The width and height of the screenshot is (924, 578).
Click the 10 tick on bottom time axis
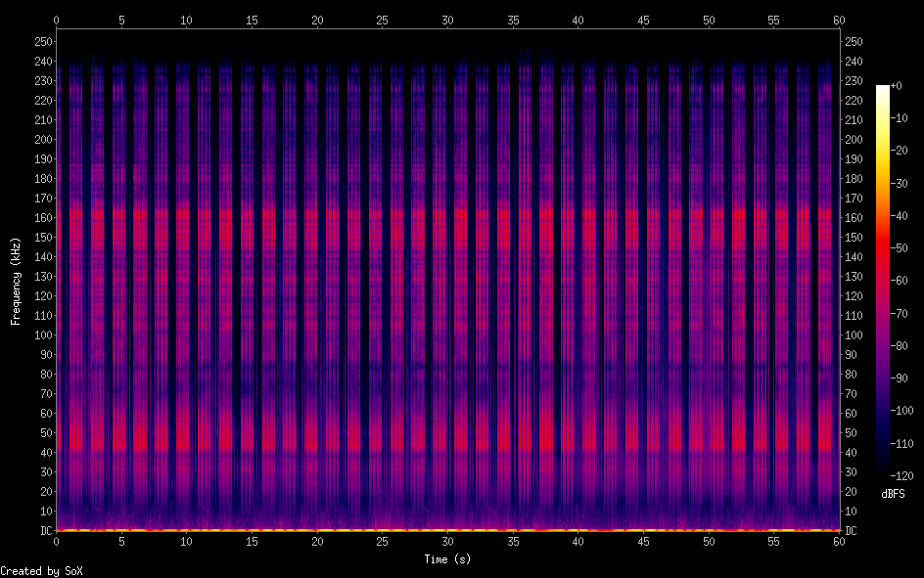186,541
